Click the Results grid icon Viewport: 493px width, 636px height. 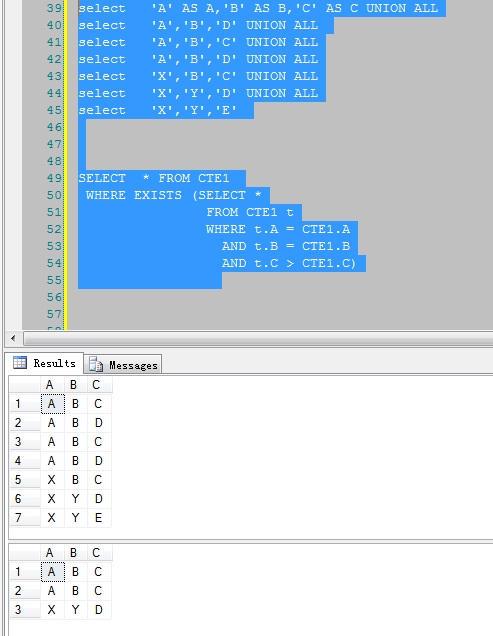(x=20, y=362)
